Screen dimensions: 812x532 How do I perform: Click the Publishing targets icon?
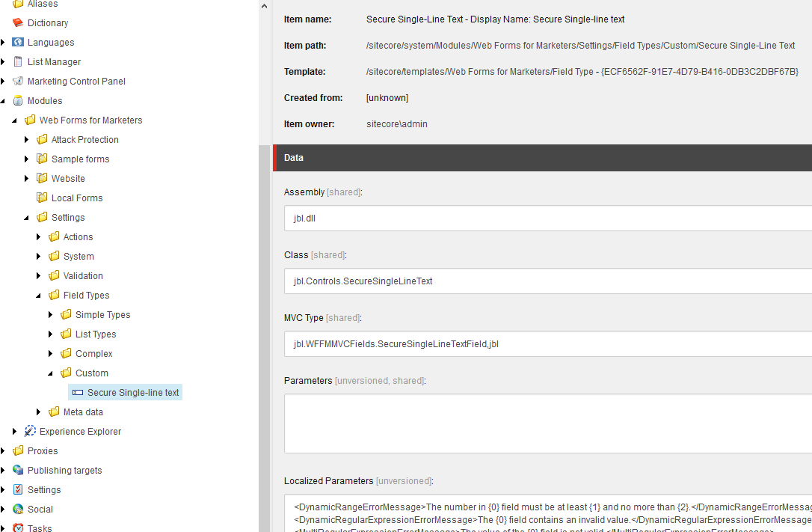click(18, 471)
